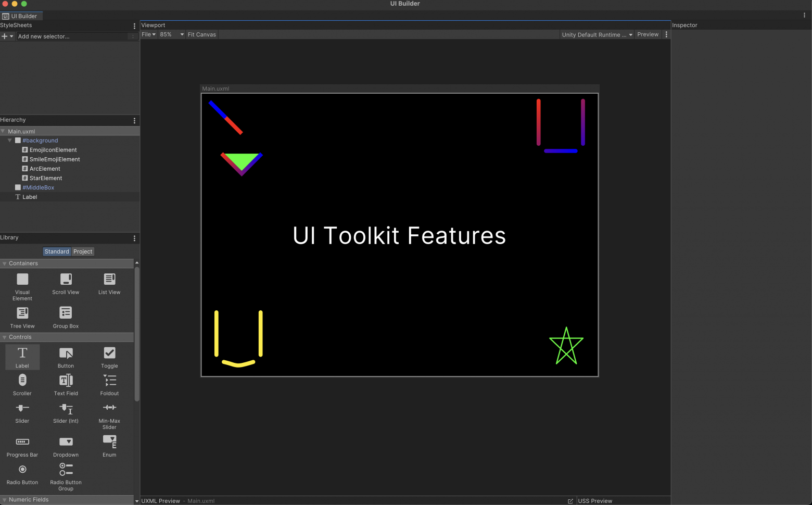Screen dimensions: 812x505
Task: Open the StyleSheets panel options menu
Action: pyautogui.click(x=134, y=26)
